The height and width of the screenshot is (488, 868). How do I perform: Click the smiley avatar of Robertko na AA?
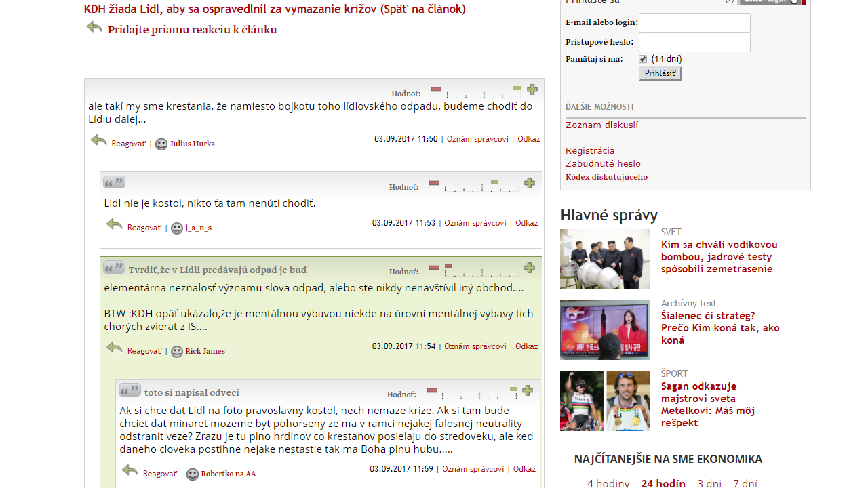193,474
